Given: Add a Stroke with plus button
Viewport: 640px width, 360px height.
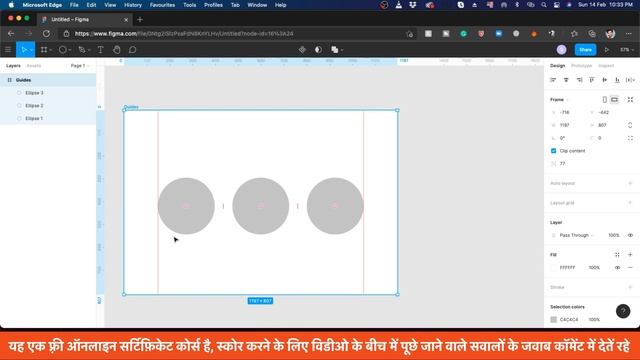Looking at the screenshot, I should tap(630, 287).
